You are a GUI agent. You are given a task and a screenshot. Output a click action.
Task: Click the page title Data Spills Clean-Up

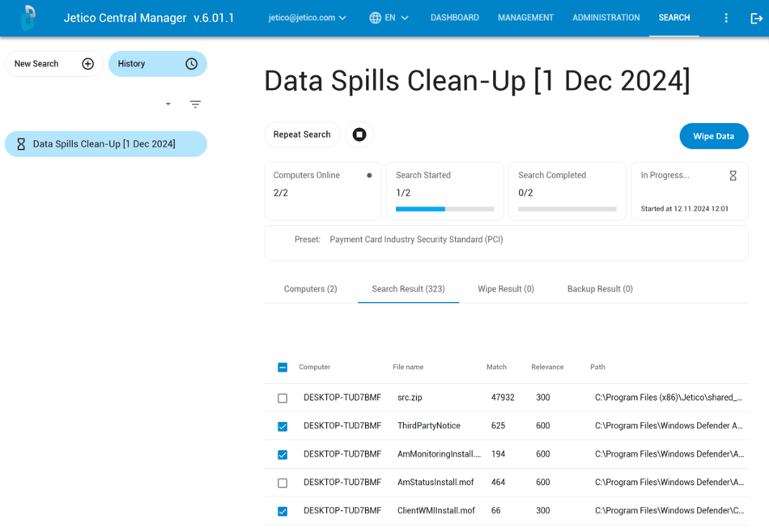478,81
